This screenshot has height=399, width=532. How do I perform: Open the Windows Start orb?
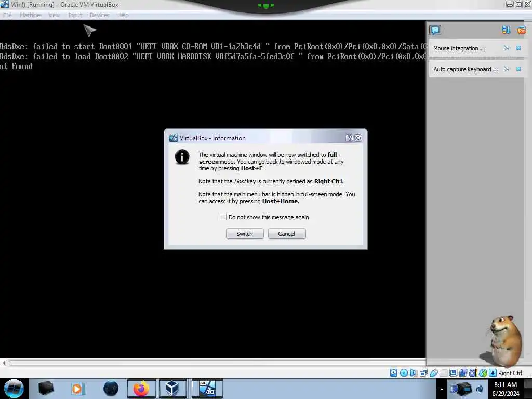14,389
